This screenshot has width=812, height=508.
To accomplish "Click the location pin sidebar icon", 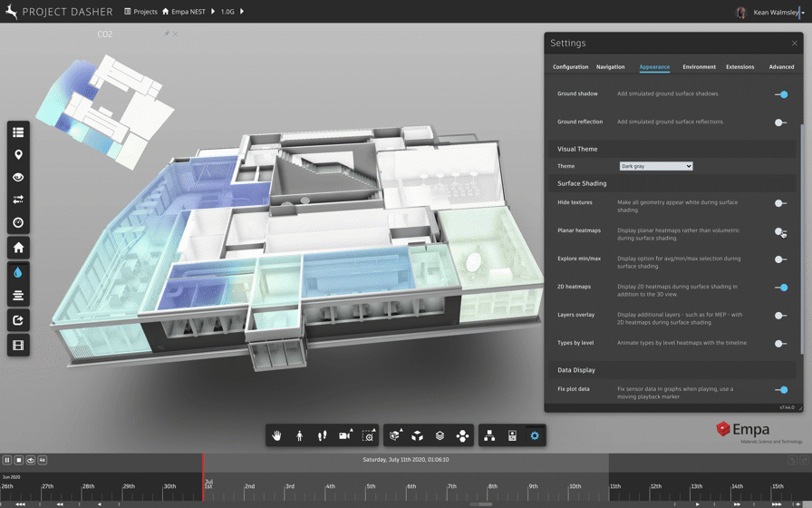I will tap(18, 155).
